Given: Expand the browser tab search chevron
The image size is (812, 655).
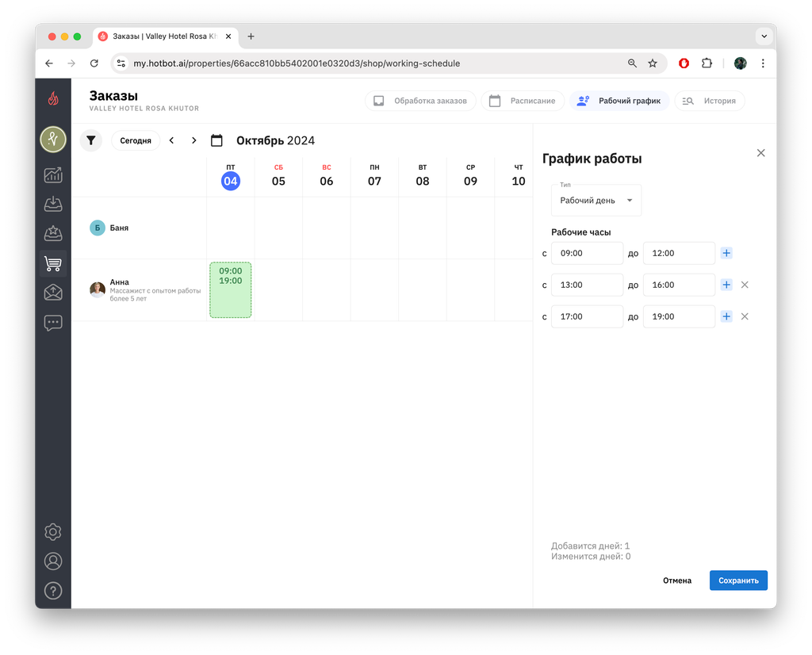Looking at the screenshot, I should coord(764,36).
